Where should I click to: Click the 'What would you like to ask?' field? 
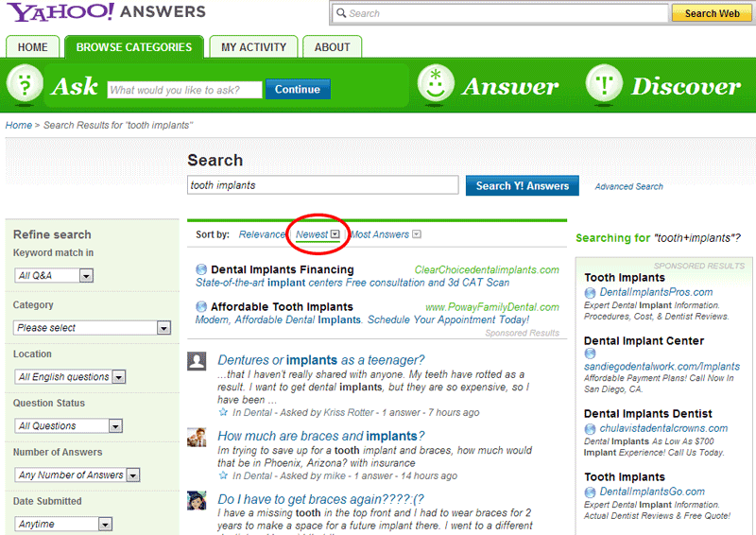click(184, 90)
